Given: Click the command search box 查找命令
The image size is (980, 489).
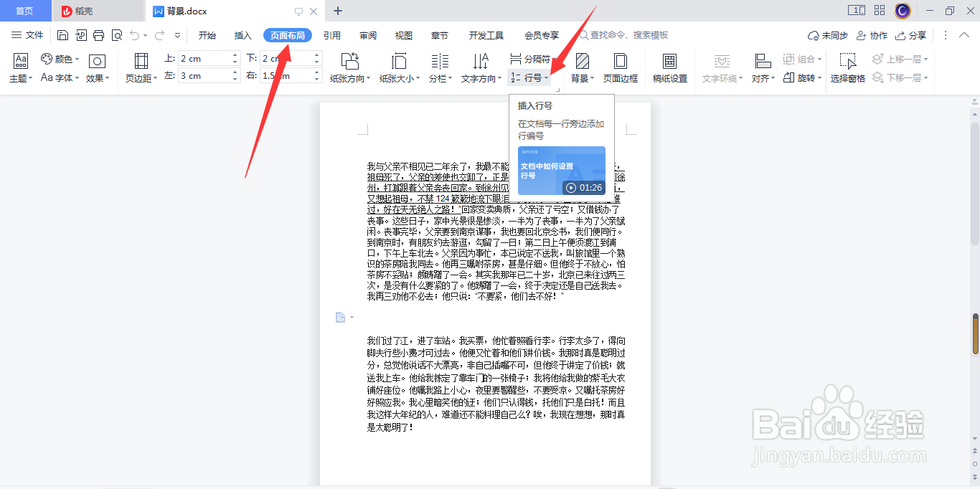Looking at the screenshot, I should pyautogui.click(x=623, y=35).
